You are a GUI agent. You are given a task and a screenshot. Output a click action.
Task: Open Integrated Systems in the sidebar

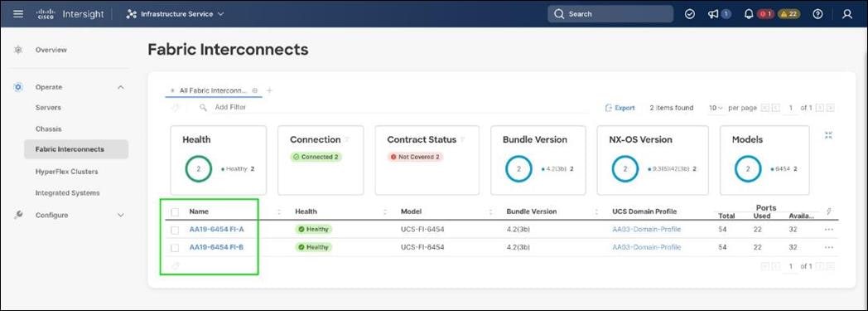click(68, 193)
